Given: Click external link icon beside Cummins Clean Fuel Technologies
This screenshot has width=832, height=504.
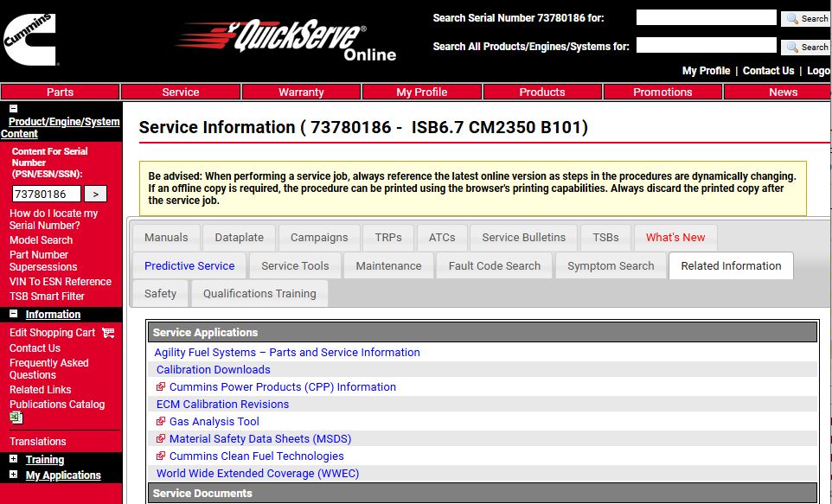Looking at the screenshot, I should coord(161,456).
